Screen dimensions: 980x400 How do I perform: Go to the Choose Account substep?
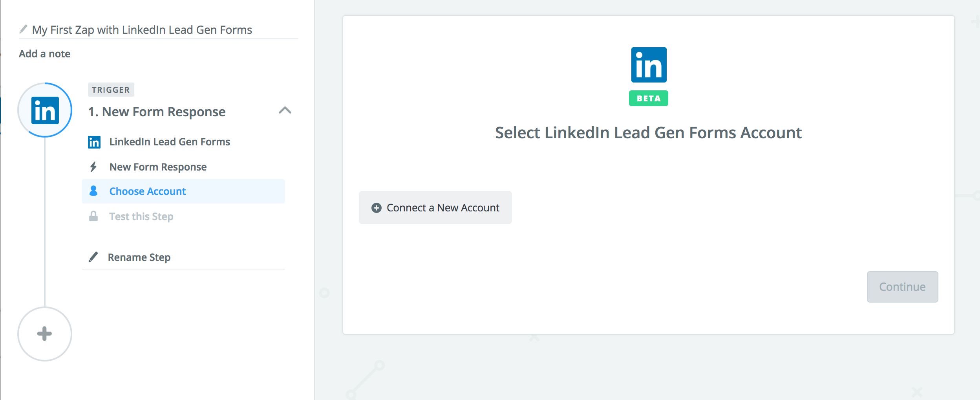coord(148,191)
